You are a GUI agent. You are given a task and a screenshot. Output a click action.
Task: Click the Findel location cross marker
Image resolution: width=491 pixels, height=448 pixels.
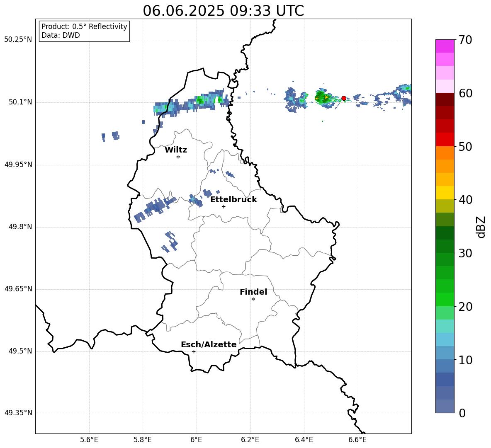[x=253, y=299]
